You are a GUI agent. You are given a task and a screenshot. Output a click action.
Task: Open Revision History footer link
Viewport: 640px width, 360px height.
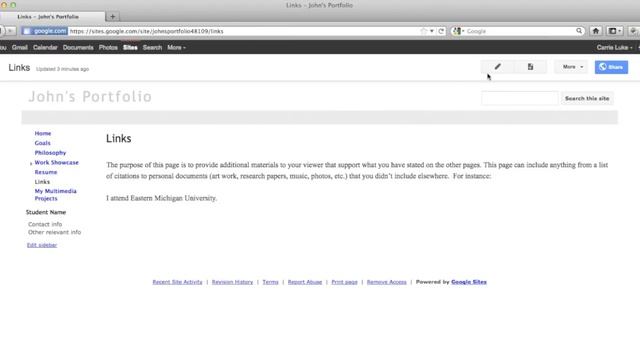pyautogui.click(x=232, y=282)
